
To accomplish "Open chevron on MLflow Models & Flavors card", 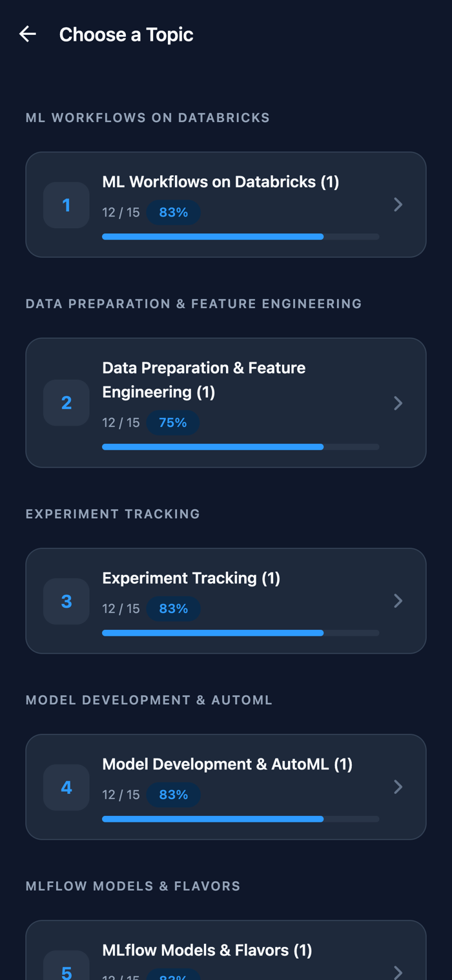I will (x=398, y=972).
